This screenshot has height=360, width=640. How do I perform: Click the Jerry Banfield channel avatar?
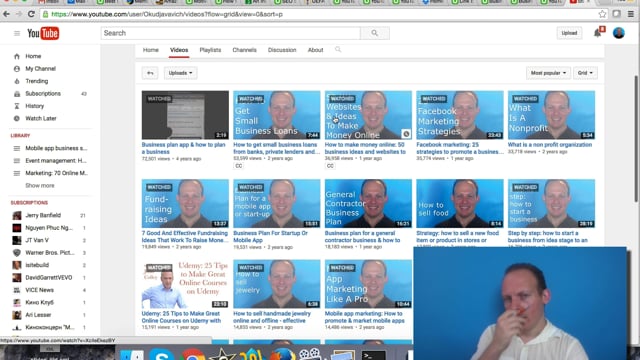click(x=17, y=216)
